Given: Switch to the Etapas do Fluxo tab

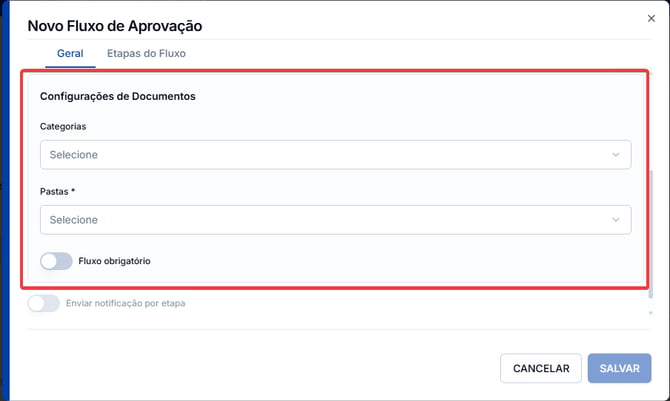Looking at the screenshot, I should pos(146,53).
